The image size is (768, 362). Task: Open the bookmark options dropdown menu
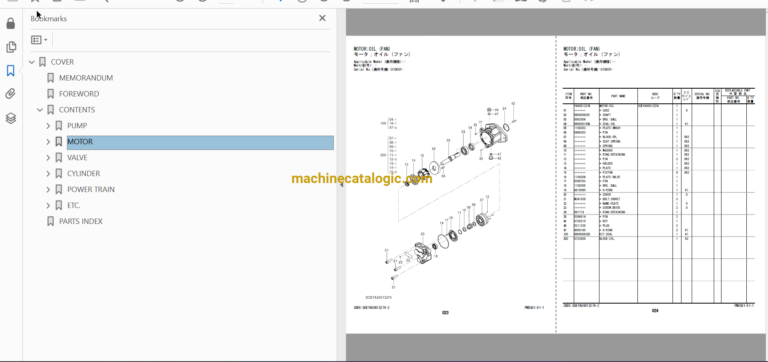click(x=39, y=40)
